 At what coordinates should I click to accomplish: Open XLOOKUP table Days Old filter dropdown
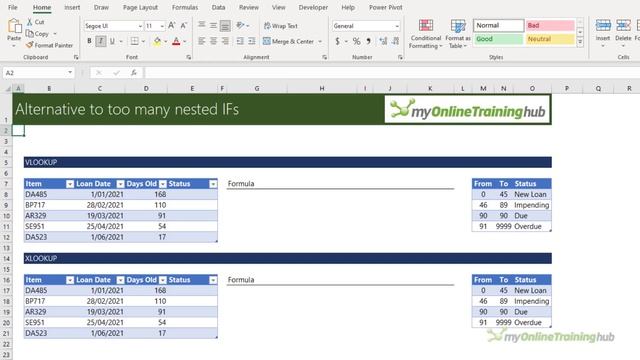[163, 280]
